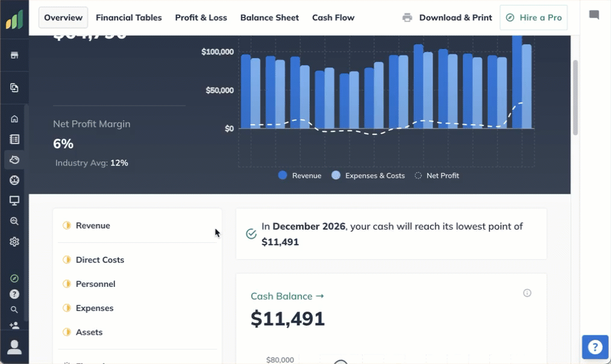Viewport: 611px width, 364px height.
Task: Open settings gear in the sidebar
Action: pyautogui.click(x=14, y=242)
